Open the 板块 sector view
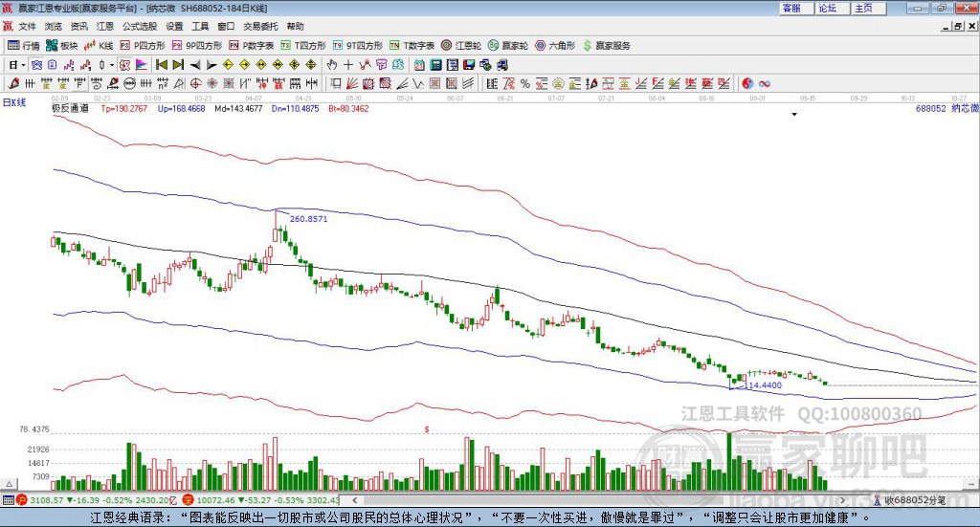This screenshot has width=980, height=527. tap(61, 46)
